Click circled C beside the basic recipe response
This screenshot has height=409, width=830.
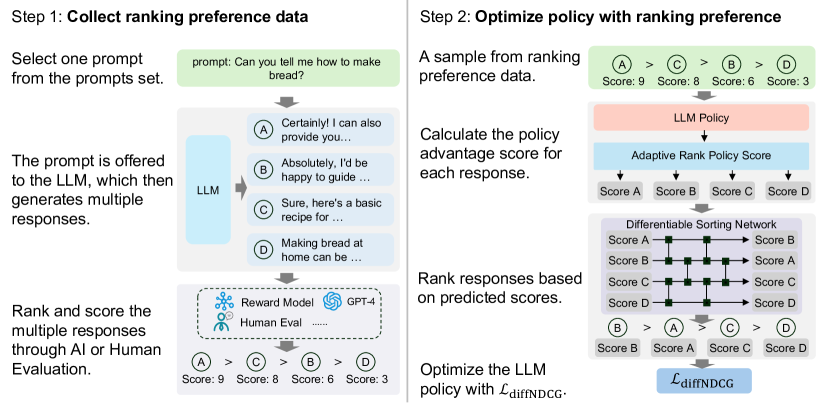(264, 210)
